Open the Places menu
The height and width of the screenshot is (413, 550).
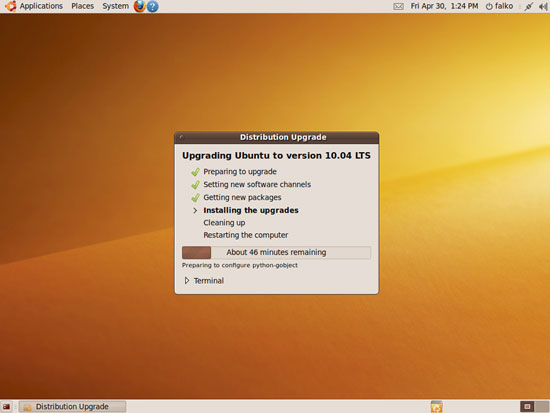[83, 6]
